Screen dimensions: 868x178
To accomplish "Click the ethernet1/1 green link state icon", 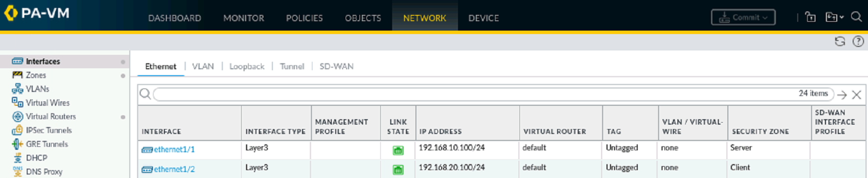I will pos(398,150).
